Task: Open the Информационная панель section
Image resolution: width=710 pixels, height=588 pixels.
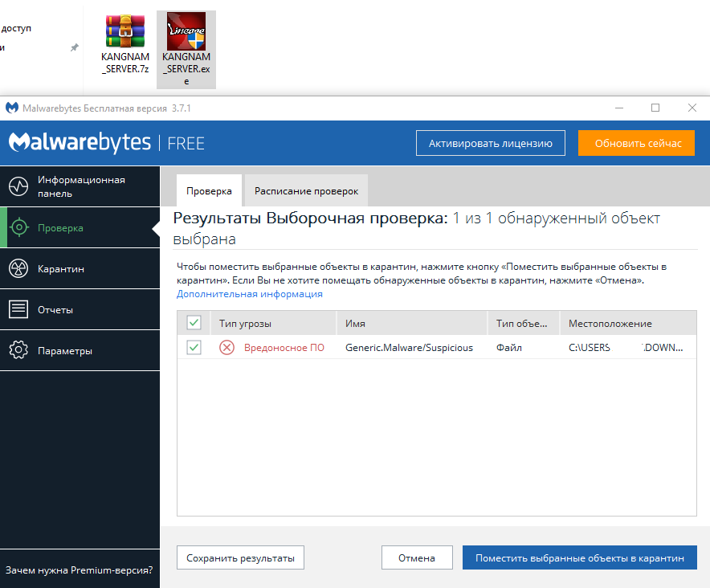Action: (80, 186)
